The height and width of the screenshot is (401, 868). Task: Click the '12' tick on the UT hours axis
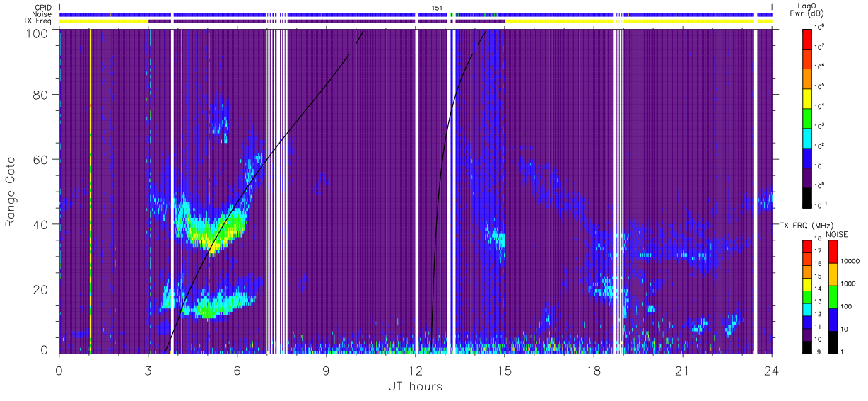click(x=416, y=370)
